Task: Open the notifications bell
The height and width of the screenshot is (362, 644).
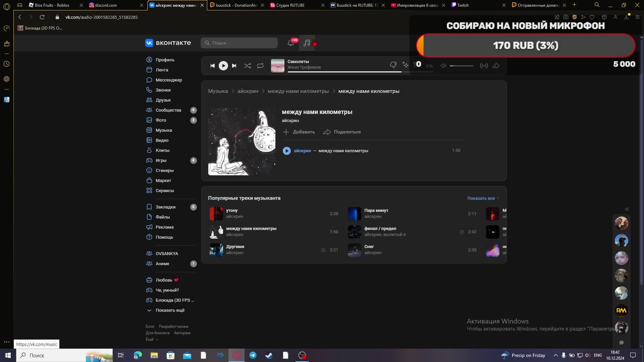Action: (x=291, y=43)
